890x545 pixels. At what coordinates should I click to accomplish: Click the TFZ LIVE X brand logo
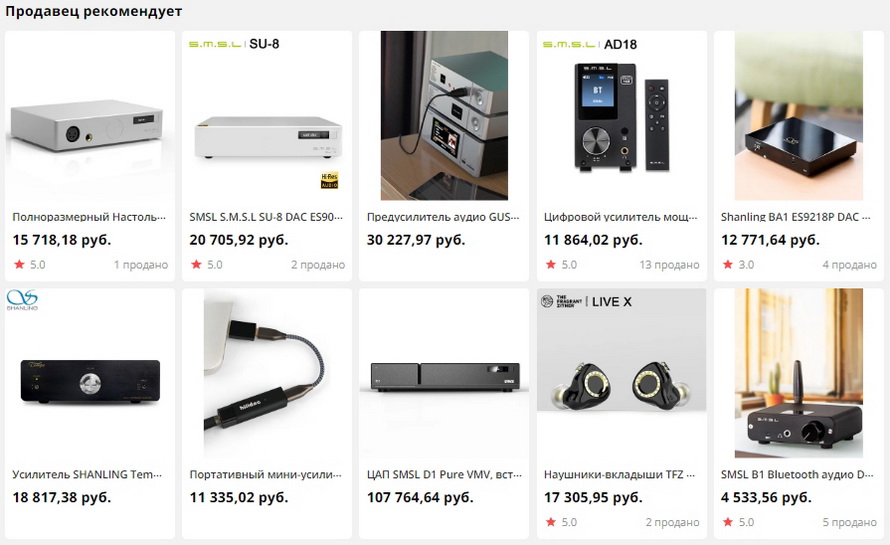(586, 301)
